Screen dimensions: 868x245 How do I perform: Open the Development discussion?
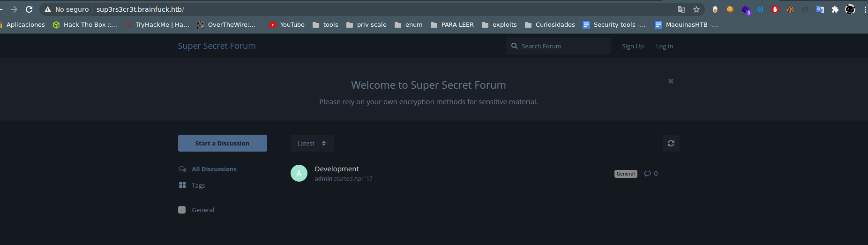tap(337, 169)
